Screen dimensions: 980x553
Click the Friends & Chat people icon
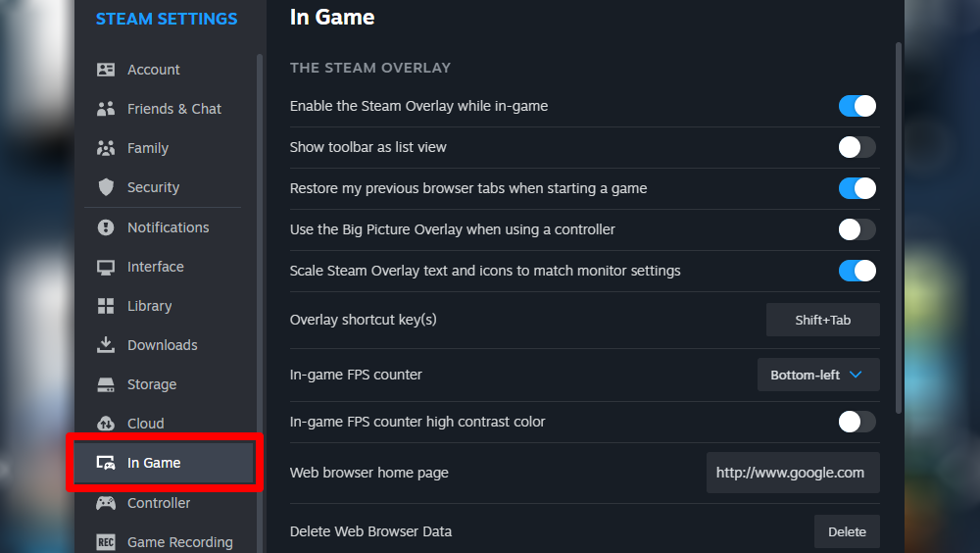point(106,109)
